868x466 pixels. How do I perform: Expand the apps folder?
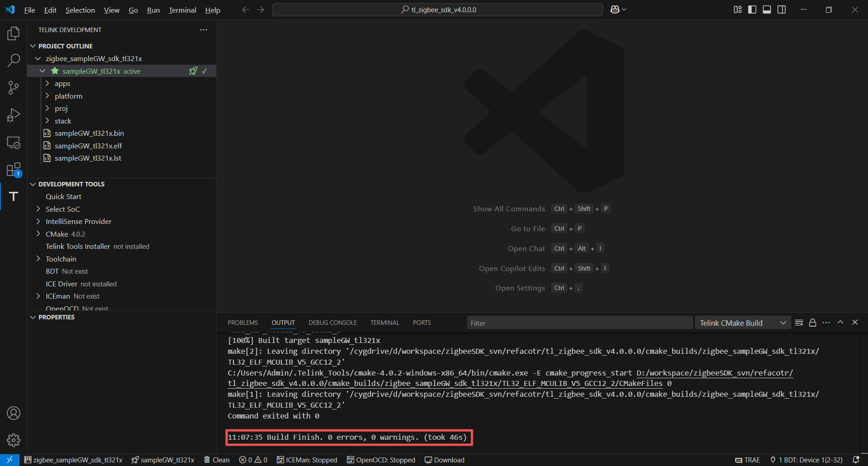47,84
